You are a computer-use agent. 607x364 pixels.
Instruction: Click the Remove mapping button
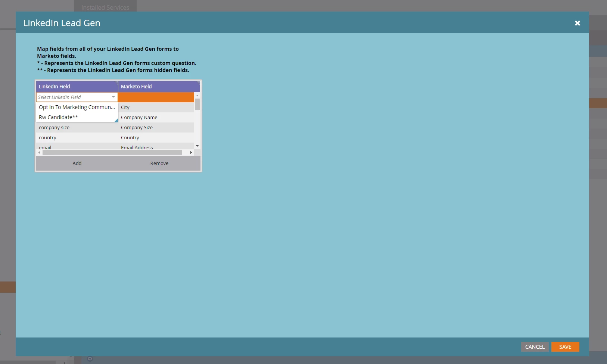(x=159, y=163)
